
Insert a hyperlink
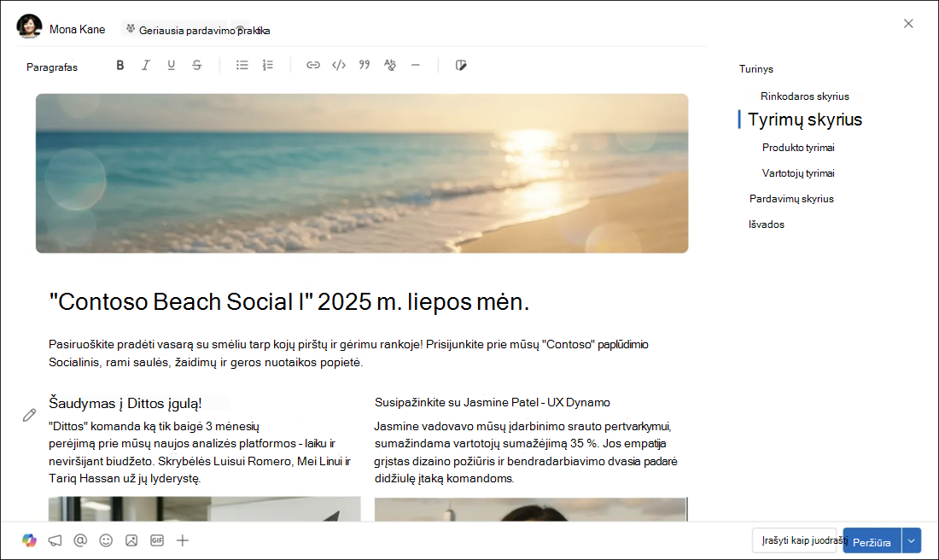(x=313, y=65)
